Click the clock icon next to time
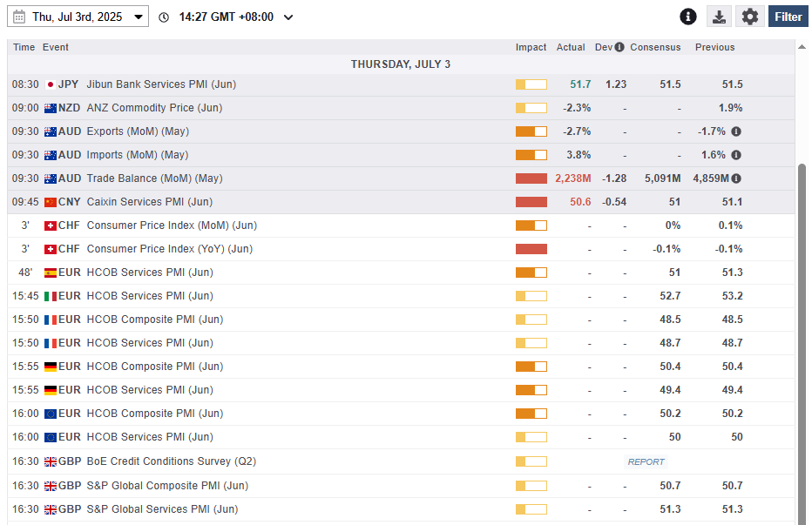The height and width of the screenshot is (525, 812). 164,17
